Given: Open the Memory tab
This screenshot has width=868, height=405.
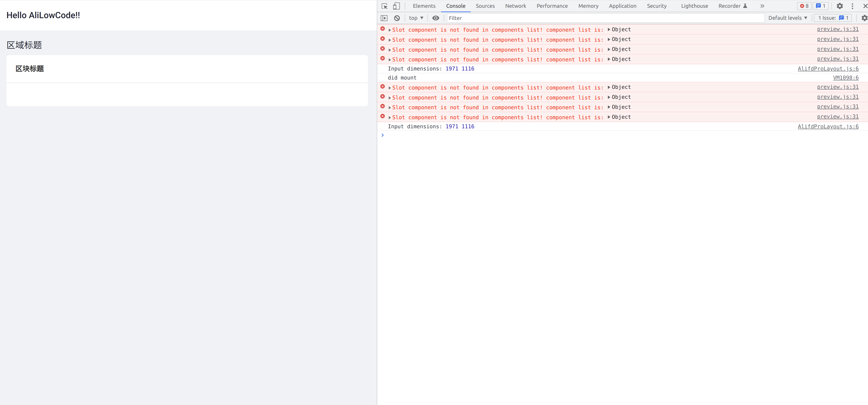Looking at the screenshot, I should [x=588, y=6].
